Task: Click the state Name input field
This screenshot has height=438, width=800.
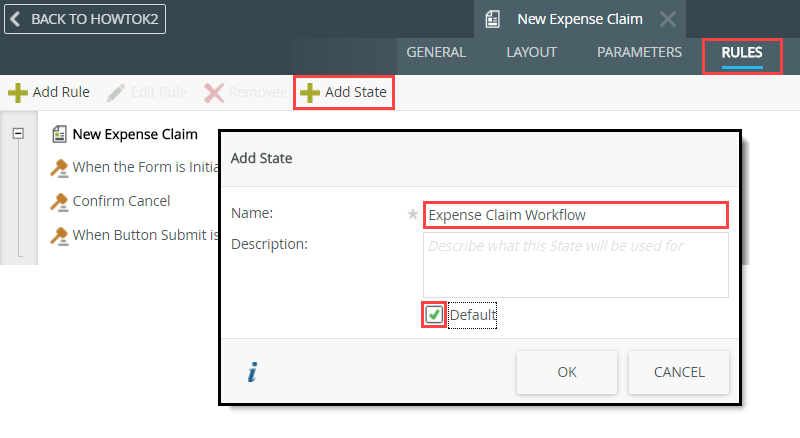Action: [574, 214]
